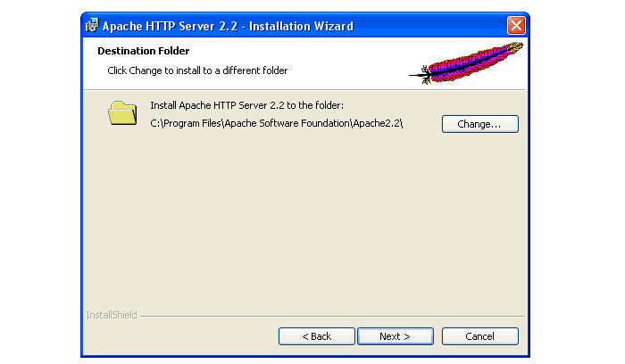Click the yellow folder icon

click(122, 113)
